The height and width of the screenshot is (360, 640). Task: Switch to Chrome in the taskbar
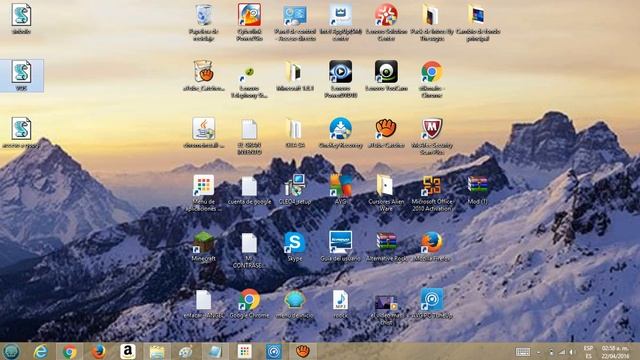click(x=69, y=351)
